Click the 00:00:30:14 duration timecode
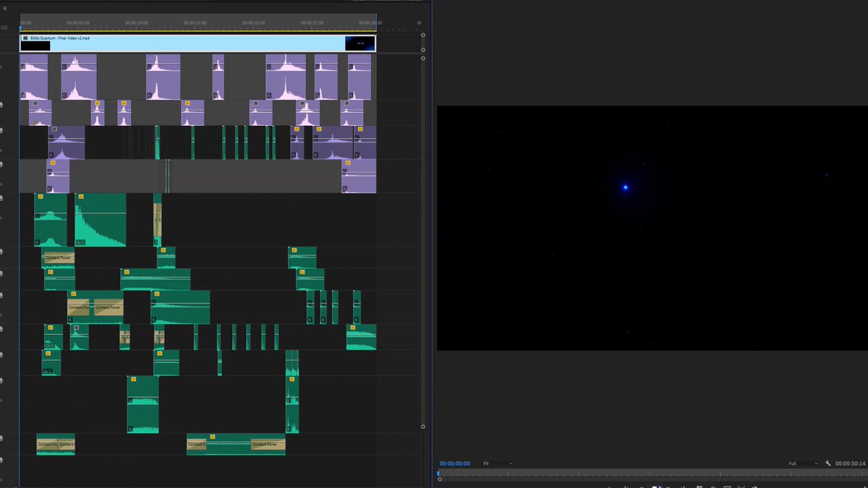This screenshot has width=868, height=488. (850, 463)
